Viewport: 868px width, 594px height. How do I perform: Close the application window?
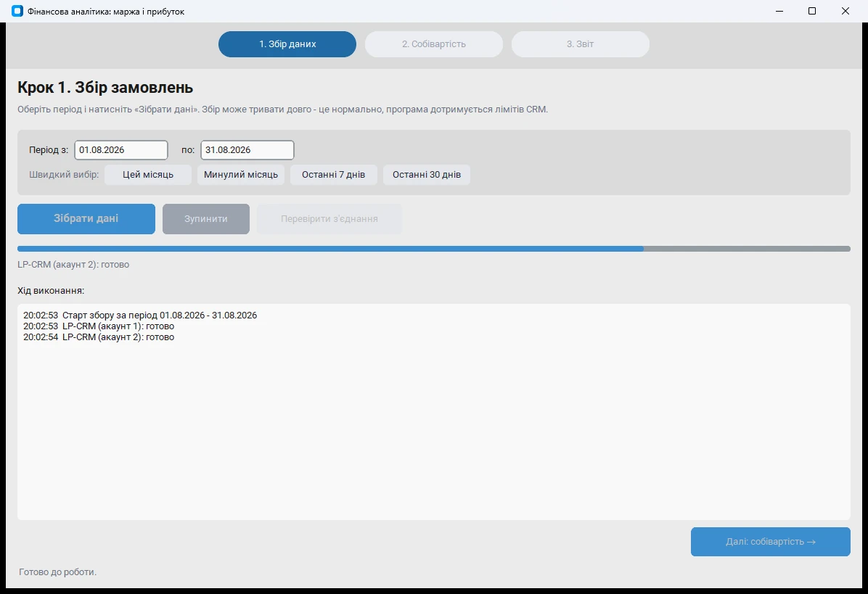click(846, 11)
